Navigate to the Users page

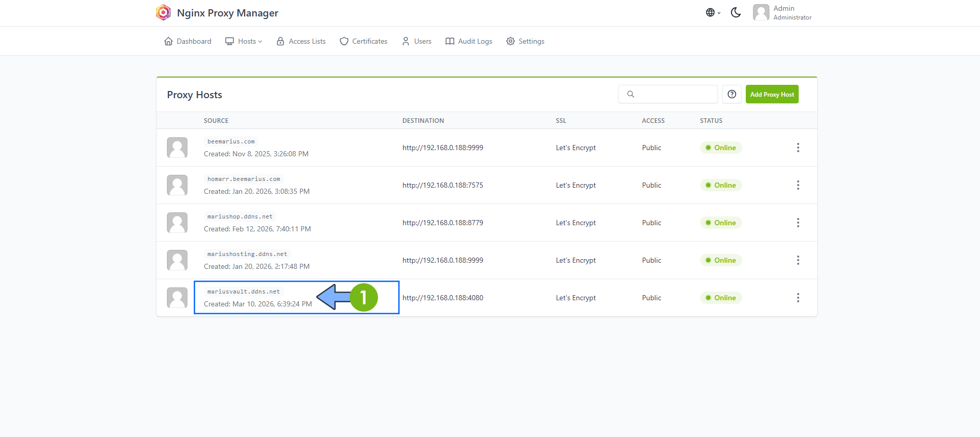[x=417, y=41]
